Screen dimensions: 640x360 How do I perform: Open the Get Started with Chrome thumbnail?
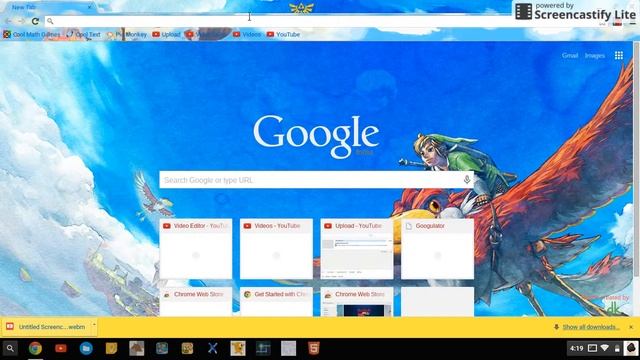276,302
